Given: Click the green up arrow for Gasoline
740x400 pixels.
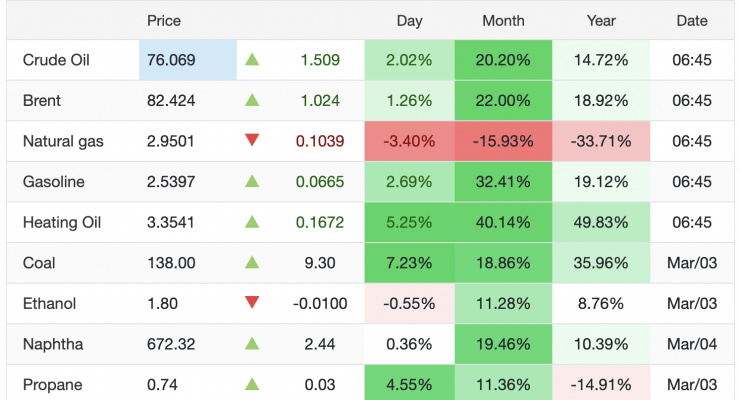Looking at the screenshot, I should pyautogui.click(x=253, y=182).
